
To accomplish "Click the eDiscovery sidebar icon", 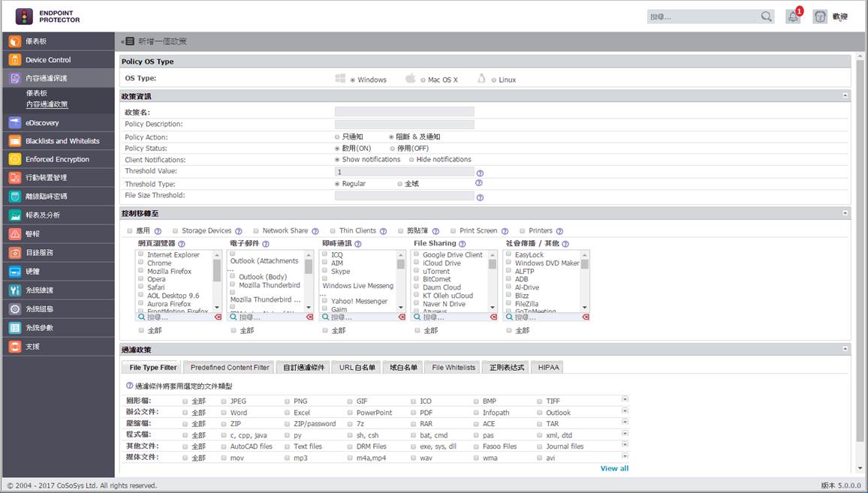I will pyautogui.click(x=15, y=123).
